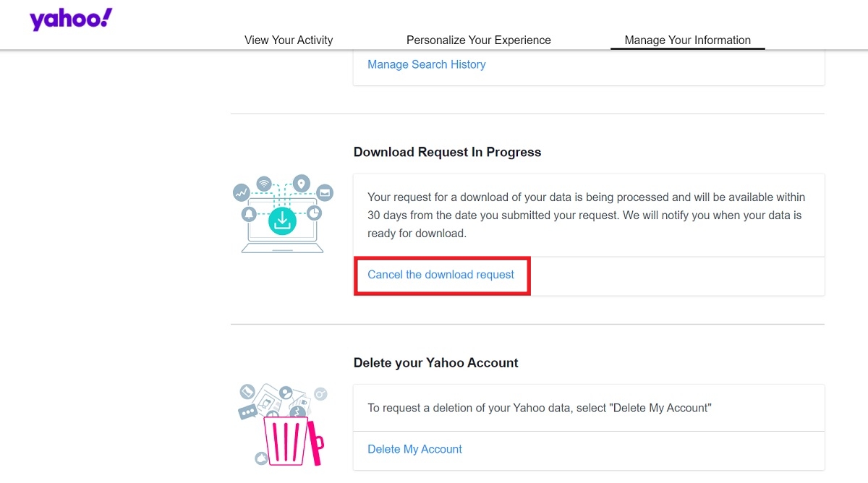The width and height of the screenshot is (868, 483).
Task: Open Manage Search History
Action: (x=426, y=64)
